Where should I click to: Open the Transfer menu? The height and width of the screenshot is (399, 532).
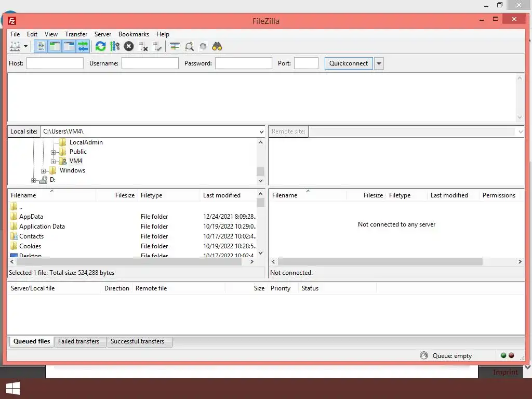76,34
